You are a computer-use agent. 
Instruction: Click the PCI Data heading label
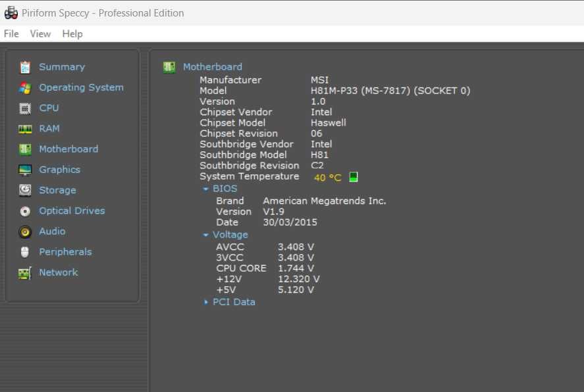pyautogui.click(x=234, y=302)
